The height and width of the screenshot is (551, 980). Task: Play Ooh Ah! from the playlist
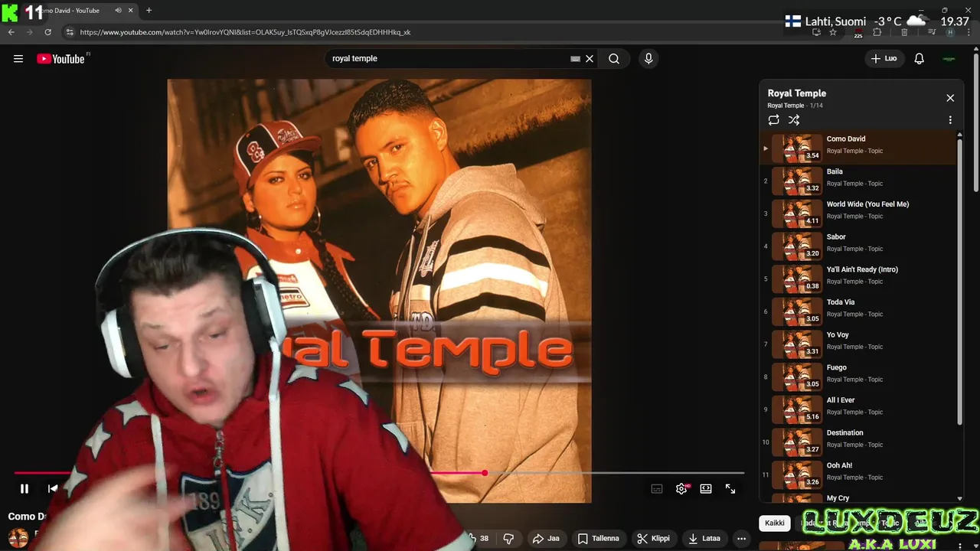click(859, 474)
